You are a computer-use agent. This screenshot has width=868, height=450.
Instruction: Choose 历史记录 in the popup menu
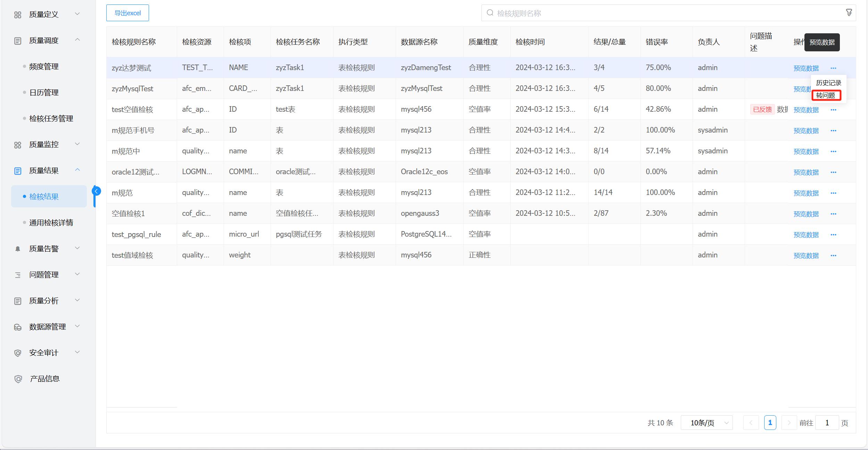tap(828, 83)
